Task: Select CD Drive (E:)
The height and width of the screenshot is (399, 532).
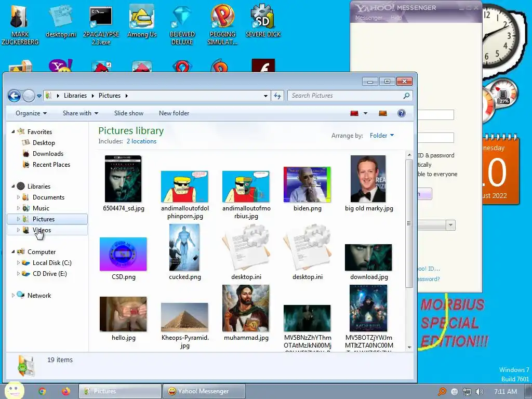Action: 49,274
